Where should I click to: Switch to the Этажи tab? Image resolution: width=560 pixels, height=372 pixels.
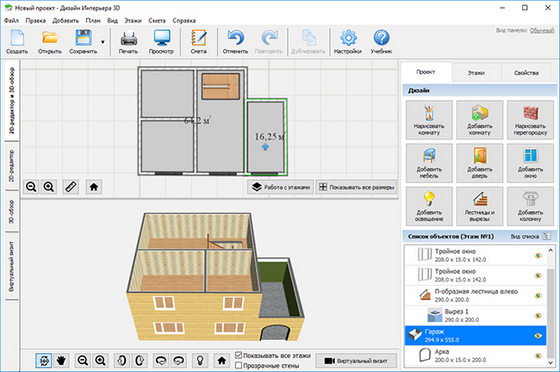pyautogui.click(x=476, y=73)
